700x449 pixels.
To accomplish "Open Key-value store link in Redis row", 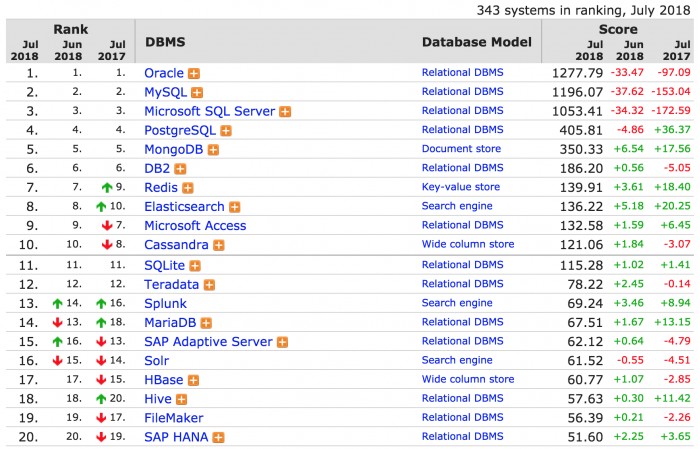I will (x=461, y=187).
